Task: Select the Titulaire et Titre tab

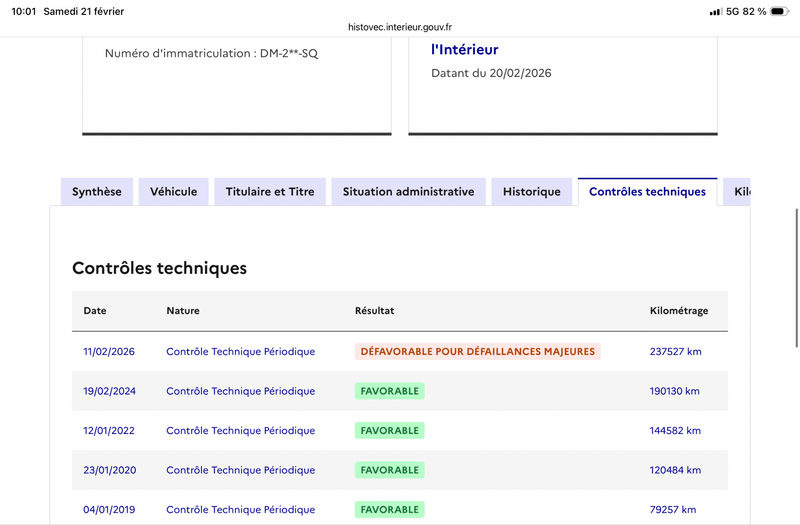Action: click(270, 192)
